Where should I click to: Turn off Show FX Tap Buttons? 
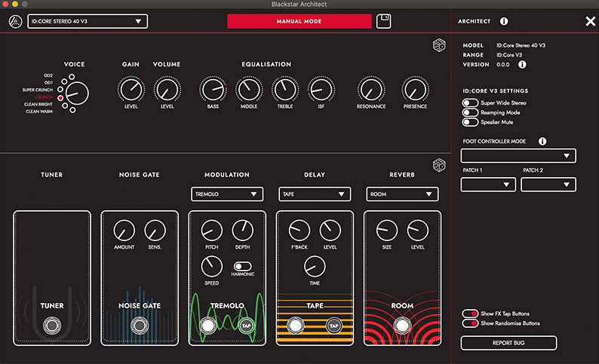pos(468,314)
